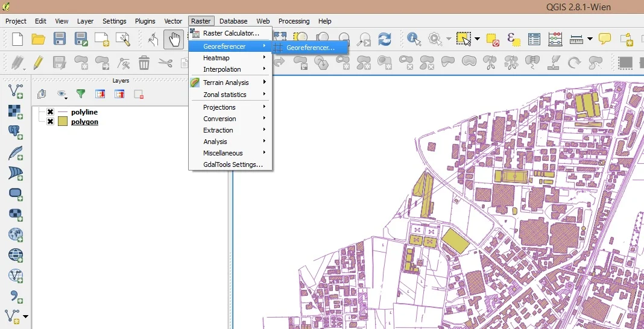The height and width of the screenshot is (329, 644).
Task: Open GdalTools Settings... entry
Action: pyautogui.click(x=230, y=164)
